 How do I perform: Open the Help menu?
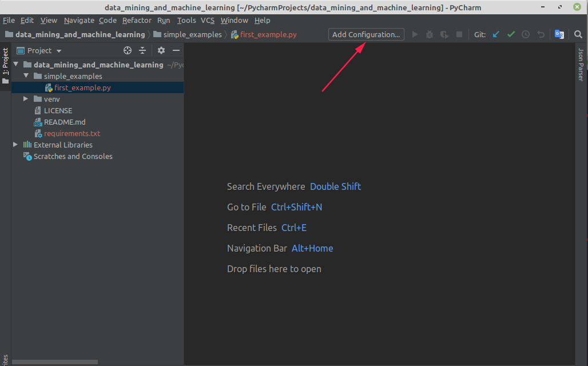click(262, 20)
